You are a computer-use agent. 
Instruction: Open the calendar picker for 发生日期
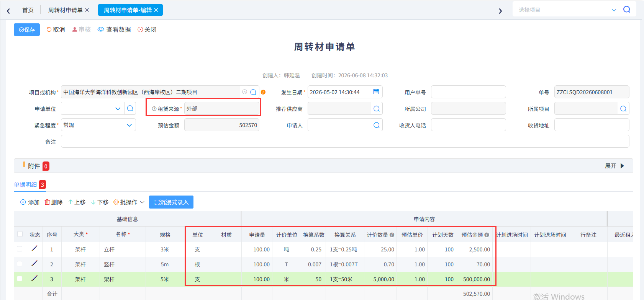coord(376,92)
